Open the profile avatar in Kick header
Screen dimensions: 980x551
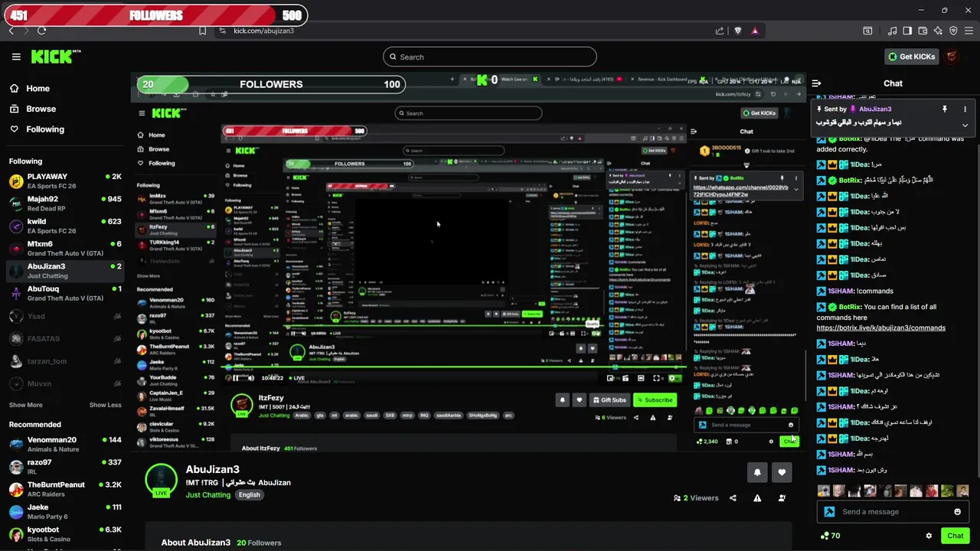tap(952, 57)
